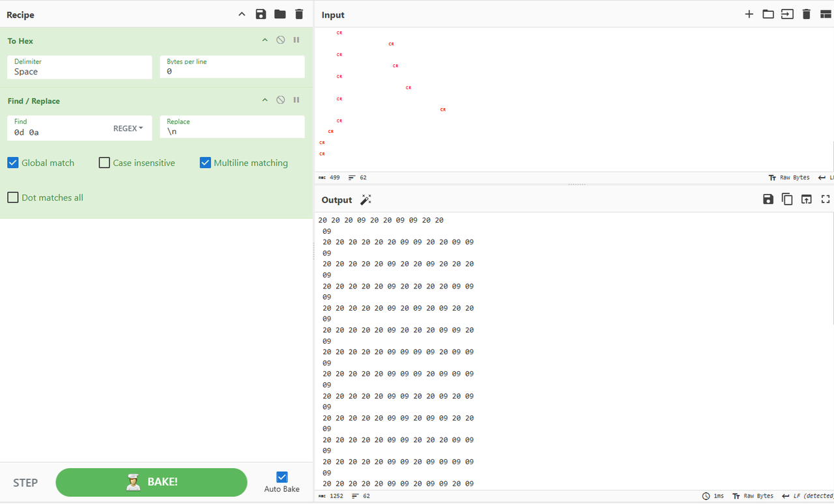
Task: Add a new input tab
Action: coord(749,14)
